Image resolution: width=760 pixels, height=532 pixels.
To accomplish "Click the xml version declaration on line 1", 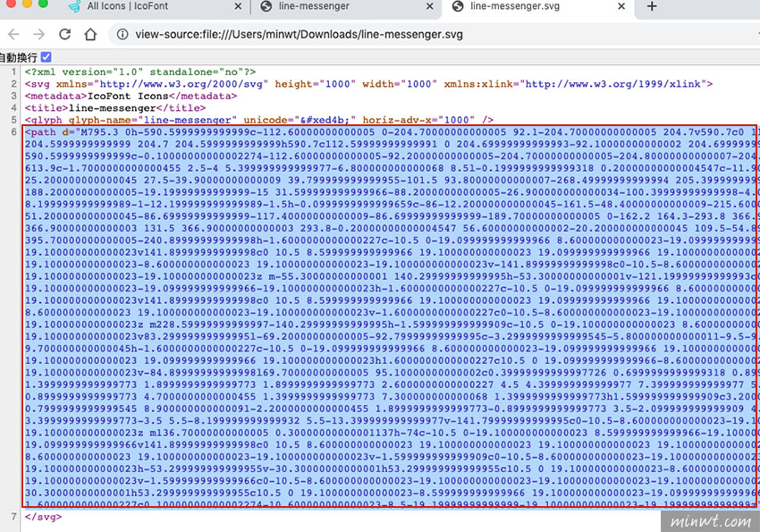I will point(140,72).
